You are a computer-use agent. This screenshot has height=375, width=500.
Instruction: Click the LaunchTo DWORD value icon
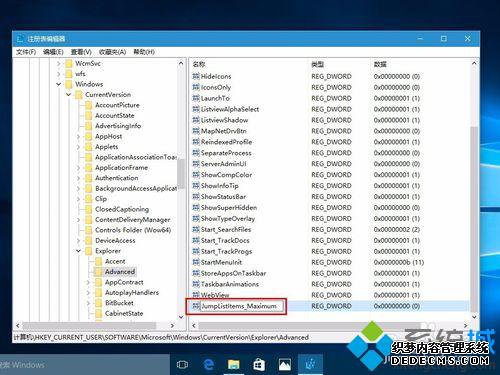[196, 98]
